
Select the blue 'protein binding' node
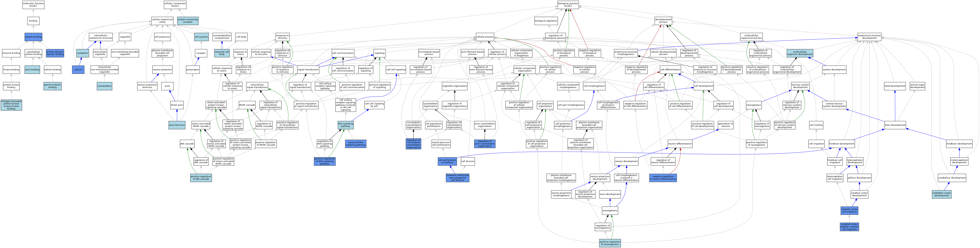point(33,37)
